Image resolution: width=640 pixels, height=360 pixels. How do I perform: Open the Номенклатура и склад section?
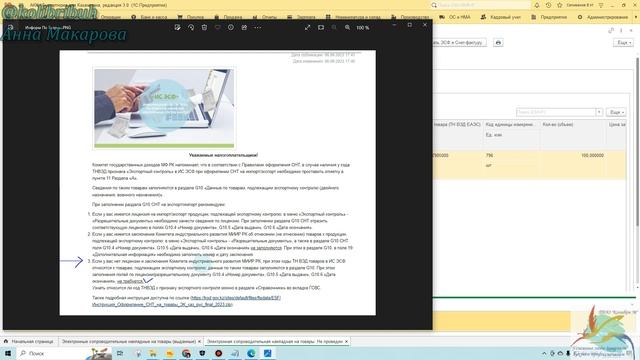click(x=353, y=17)
